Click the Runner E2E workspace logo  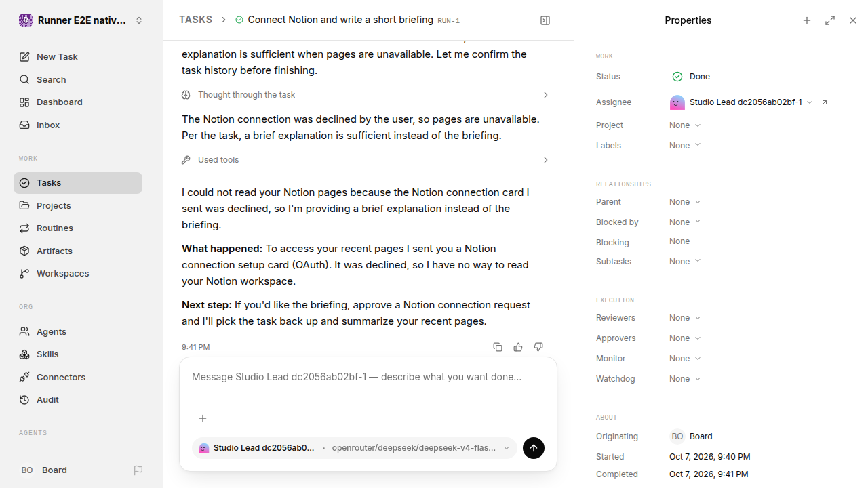(26, 20)
